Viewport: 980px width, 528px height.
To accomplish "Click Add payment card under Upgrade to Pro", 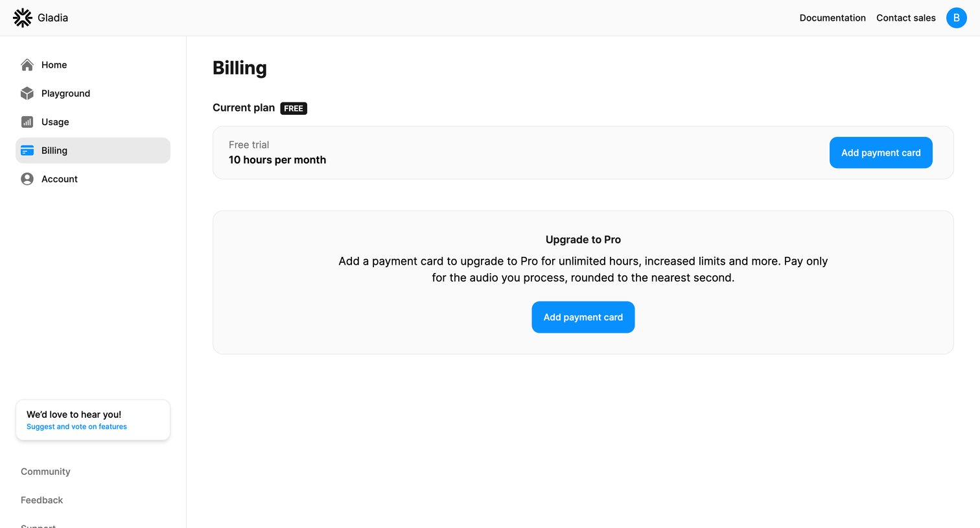I will click(x=583, y=317).
